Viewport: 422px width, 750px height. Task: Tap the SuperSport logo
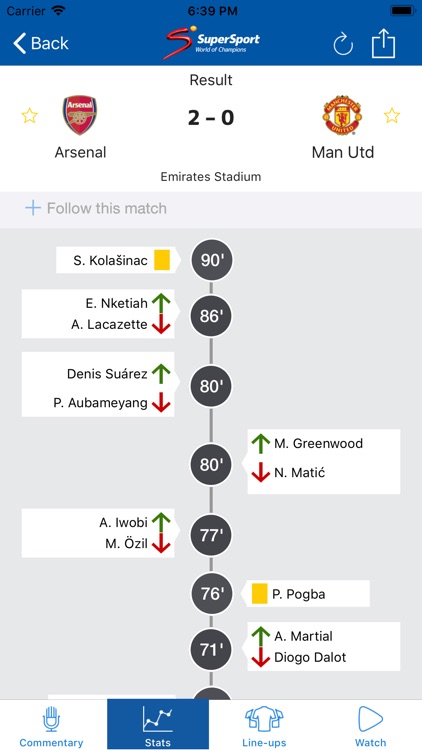point(211,42)
